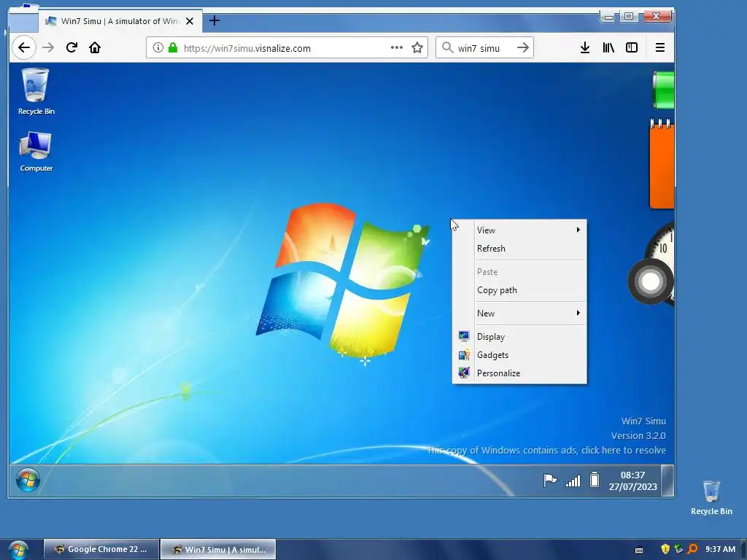
Task: Reload the Win7 Simu page
Action: [x=71, y=47]
